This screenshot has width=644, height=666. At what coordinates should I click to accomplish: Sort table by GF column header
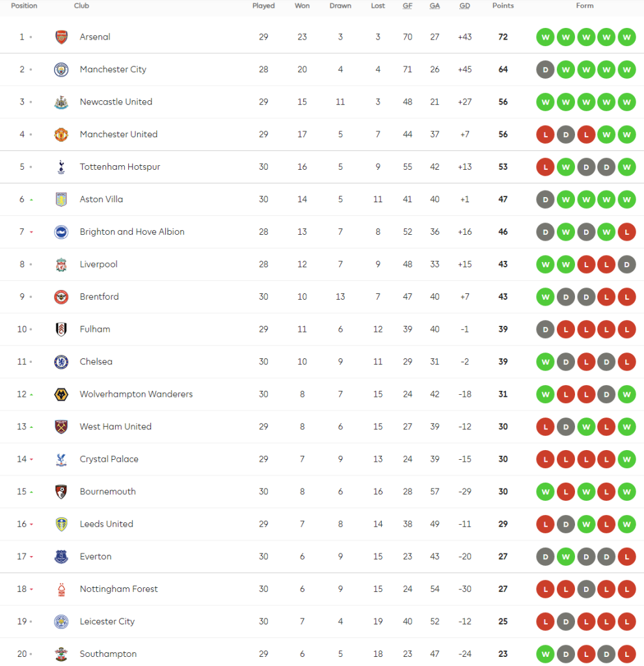pyautogui.click(x=407, y=6)
